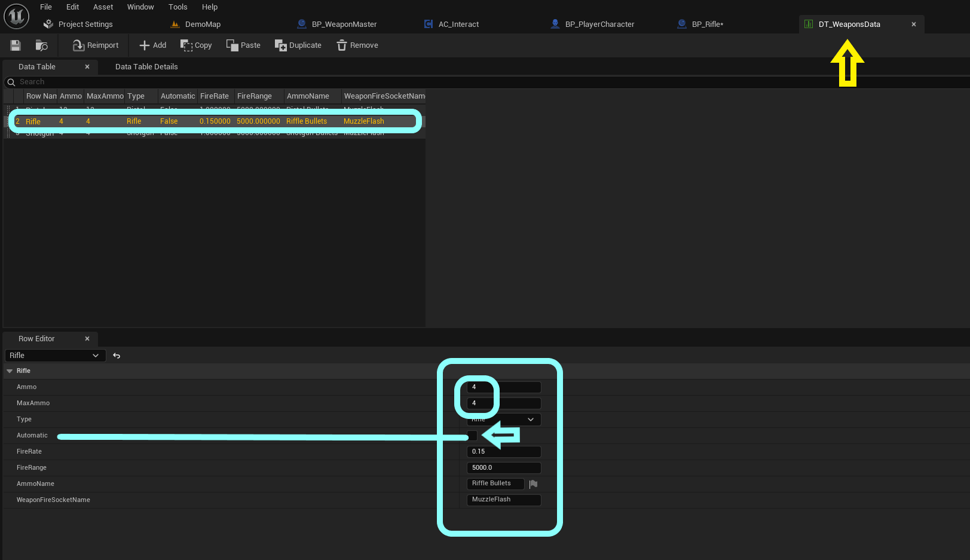Save the data table asset
The width and height of the screenshot is (970, 560).
click(16, 45)
